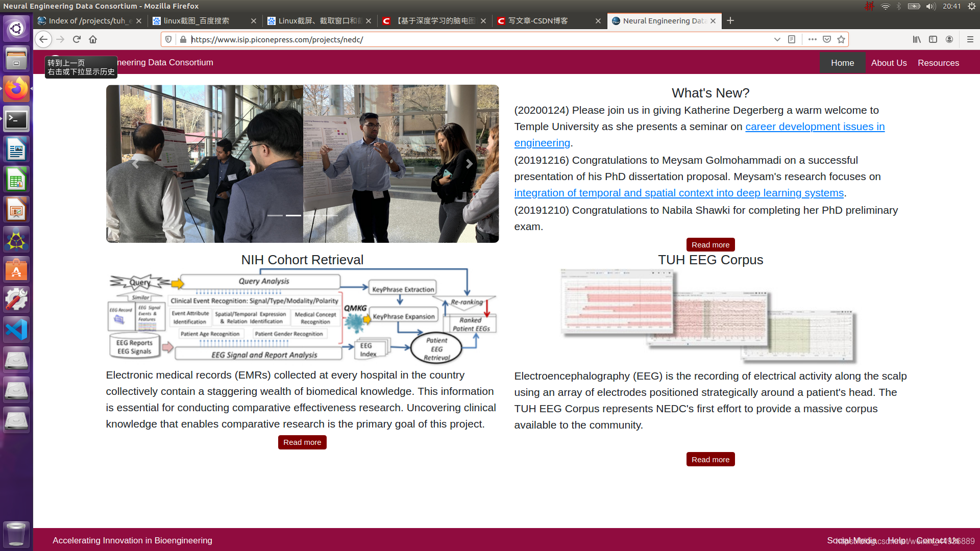The width and height of the screenshot is (980, 551).
Task: Open the Library (bookshelf) icon
Action: pyautogui.click(x=916, y=39)
